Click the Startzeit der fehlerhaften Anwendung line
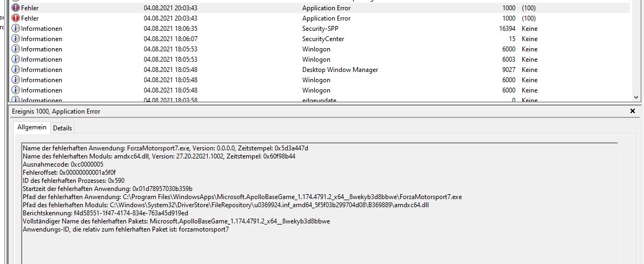Viewport: 644px width, 264px height. 108,189
